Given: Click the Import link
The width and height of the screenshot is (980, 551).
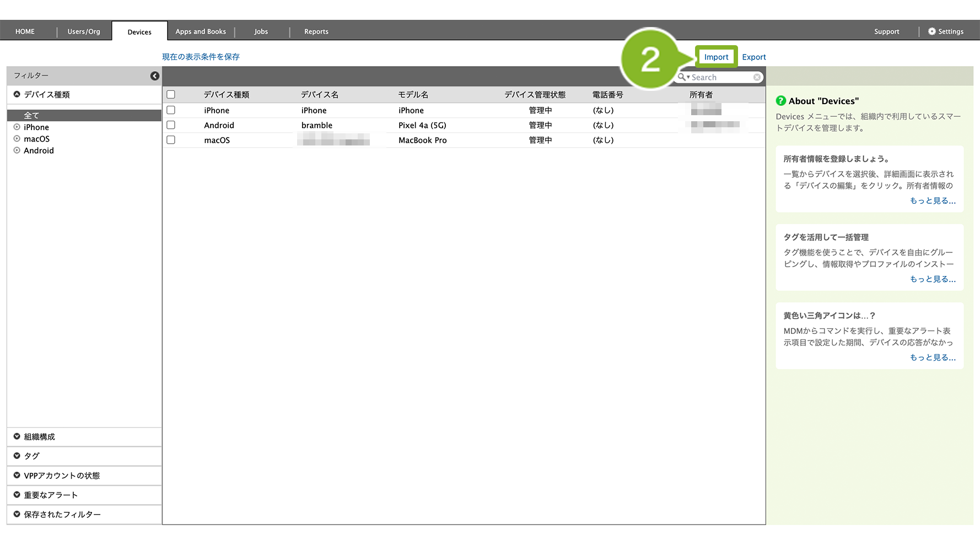Looking at the screenshot, I should tap(716, 57).
